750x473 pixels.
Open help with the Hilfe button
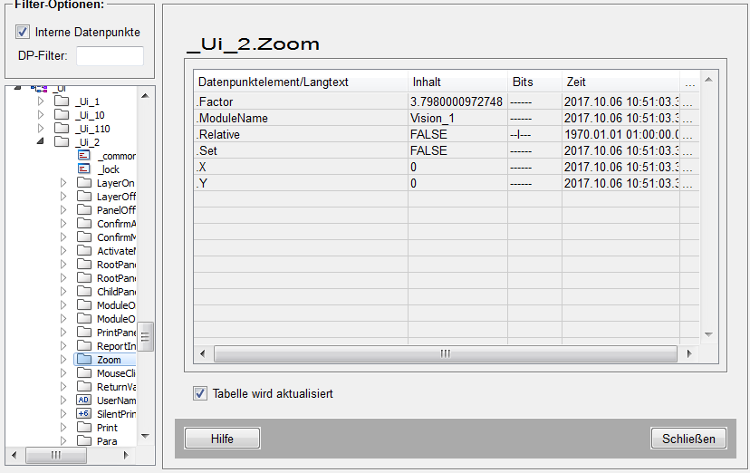[x=222, y=439]
